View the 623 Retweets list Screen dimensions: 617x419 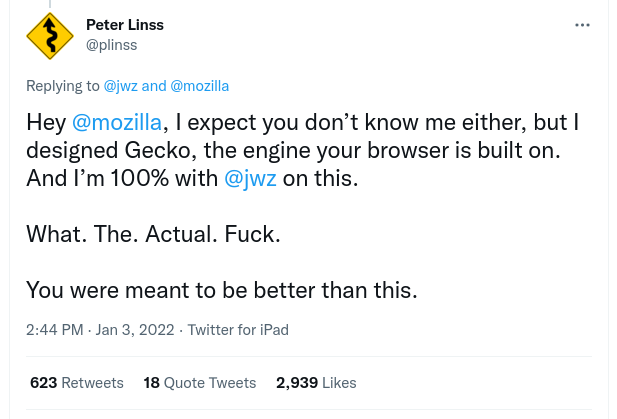[x=77, y=383]
